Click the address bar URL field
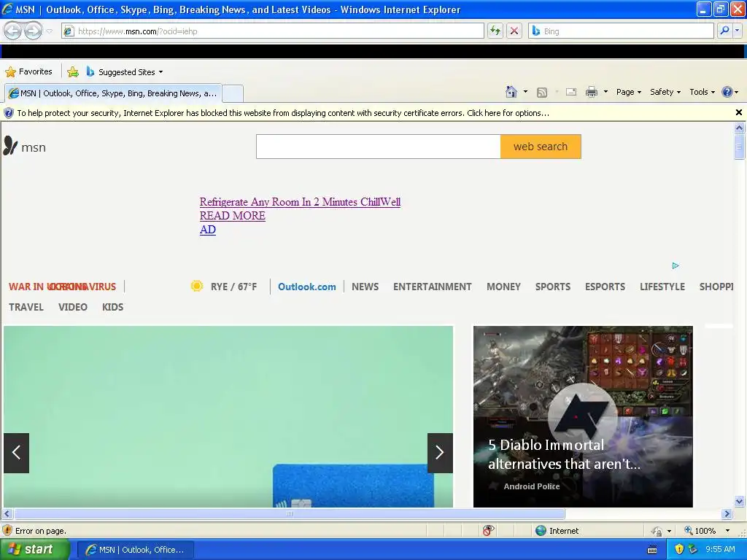This screenshot has height=560, width=747. pyautogui.click(x=273, y=31)
